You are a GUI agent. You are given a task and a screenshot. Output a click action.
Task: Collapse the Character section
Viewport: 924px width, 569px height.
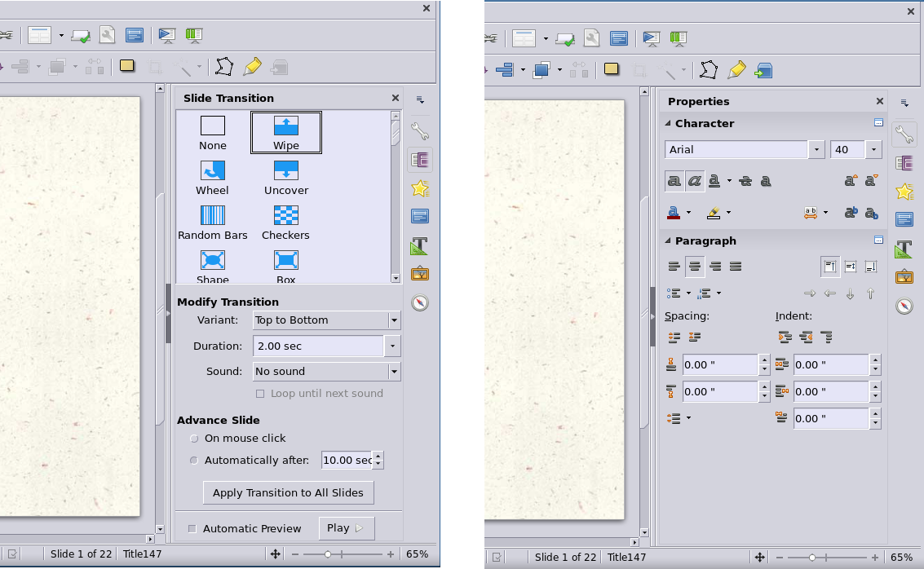click(668, 123)
